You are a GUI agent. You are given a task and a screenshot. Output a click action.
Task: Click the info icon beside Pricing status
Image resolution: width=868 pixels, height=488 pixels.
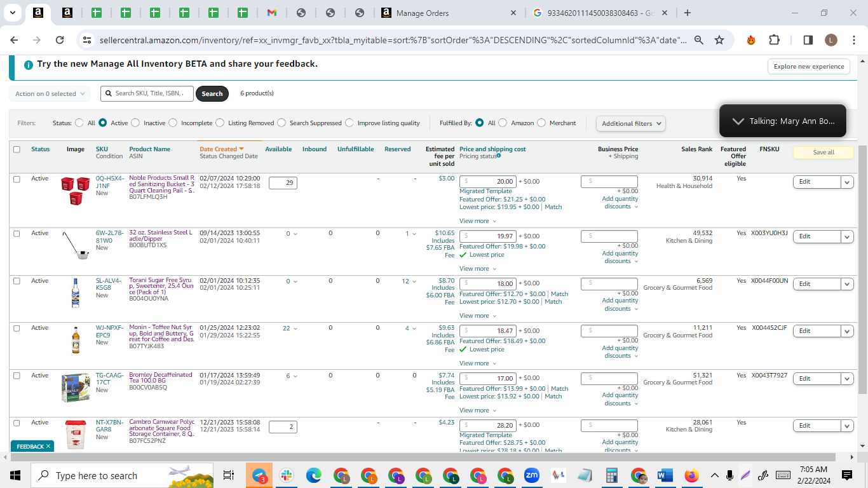pos(499,156)
